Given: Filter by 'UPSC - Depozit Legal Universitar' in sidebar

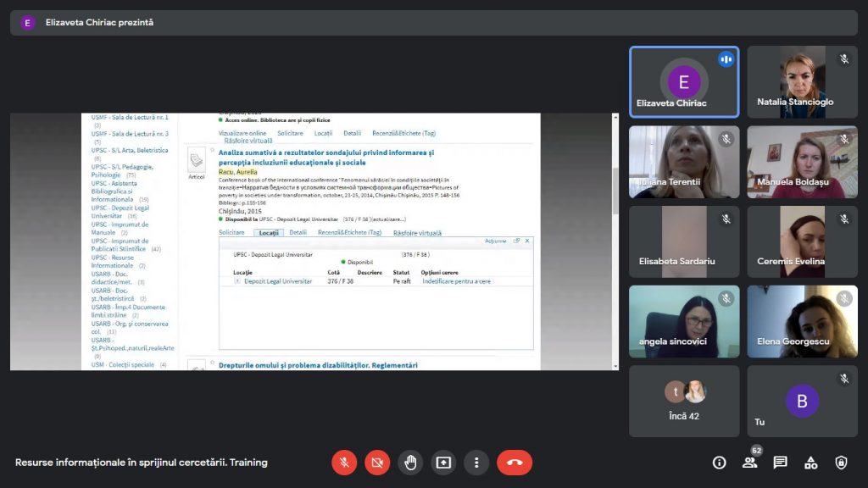Looking at the screenshot, I should (120, 212).
